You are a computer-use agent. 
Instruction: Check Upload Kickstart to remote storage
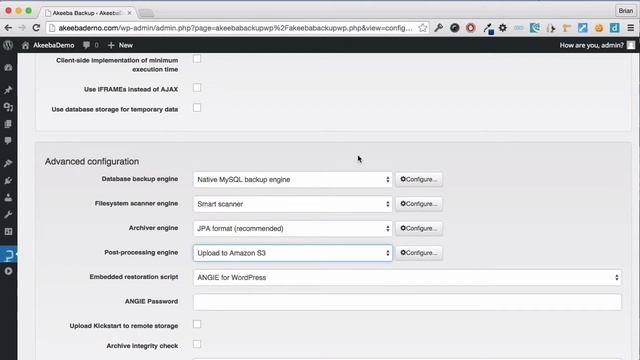(x=197, y=324)
